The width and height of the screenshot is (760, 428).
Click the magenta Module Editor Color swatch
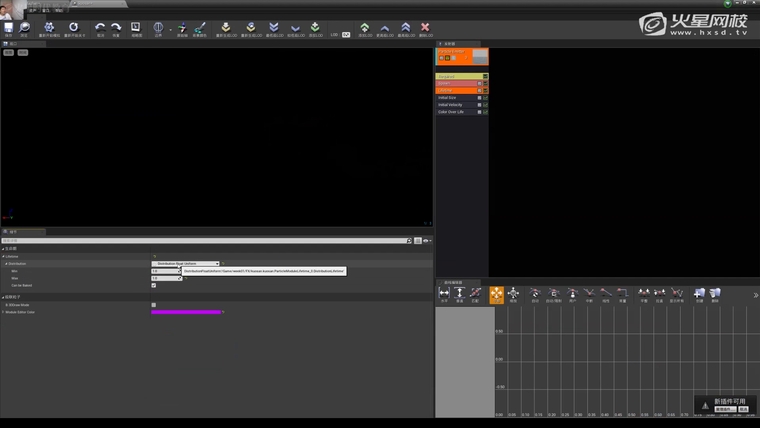[185, 312]
